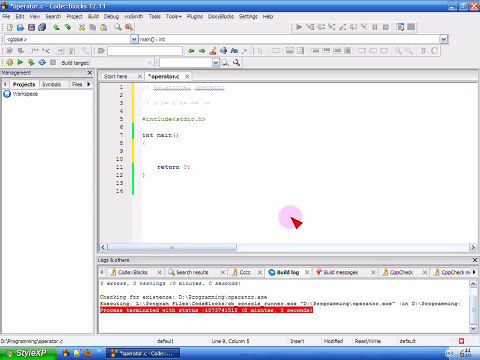This screenshot has height=360, width=480.
Task: Click the Open file toolbar icon
Action: 20,27
